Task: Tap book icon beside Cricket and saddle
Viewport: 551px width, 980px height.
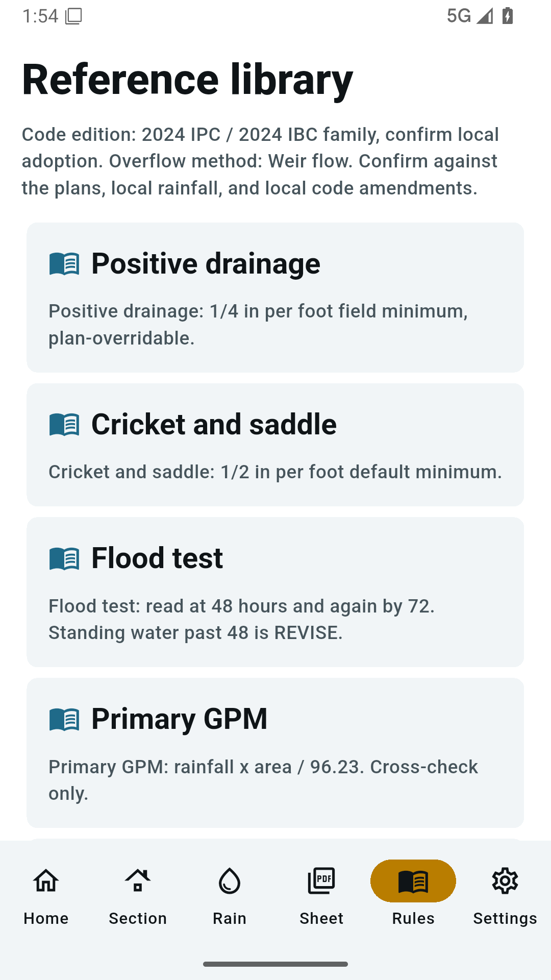Action: tap(64, 425)
